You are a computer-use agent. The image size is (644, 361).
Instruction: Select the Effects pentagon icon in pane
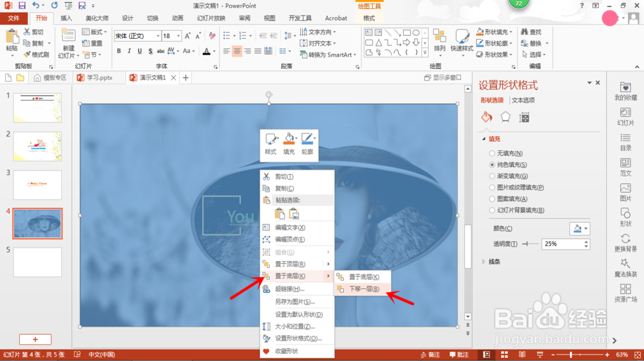[x=505, y=117]
